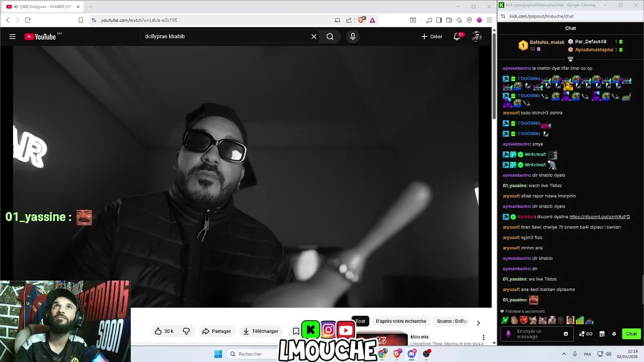This screenshot has height=362, width=644.
Task: Insert the red face emote
Action: (x=524, y=320)
